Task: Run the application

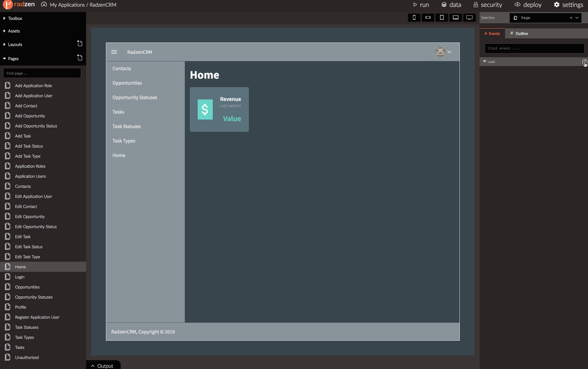Action: (421, 5)
